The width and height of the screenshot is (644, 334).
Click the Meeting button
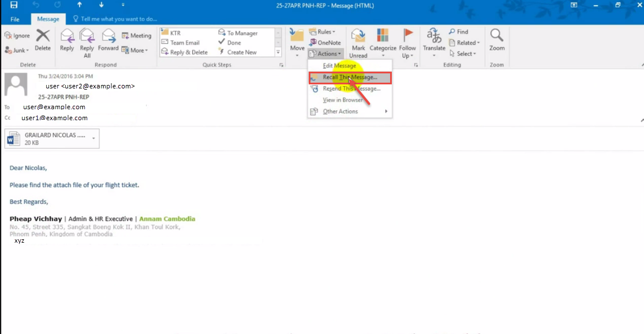click(x=136, y=35)
